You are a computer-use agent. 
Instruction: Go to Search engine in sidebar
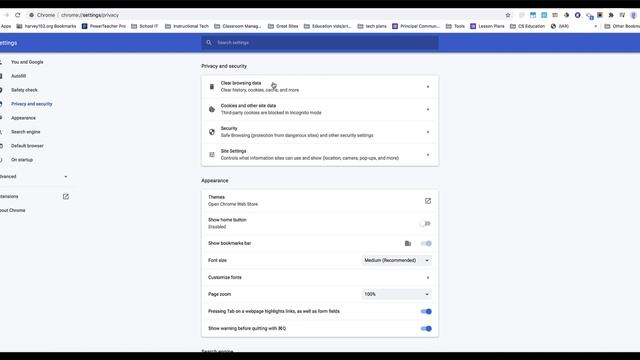pos(25,132)
